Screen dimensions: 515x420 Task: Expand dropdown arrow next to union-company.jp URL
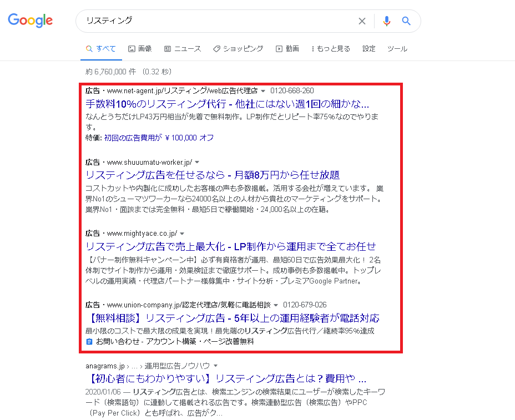[276, 305]
